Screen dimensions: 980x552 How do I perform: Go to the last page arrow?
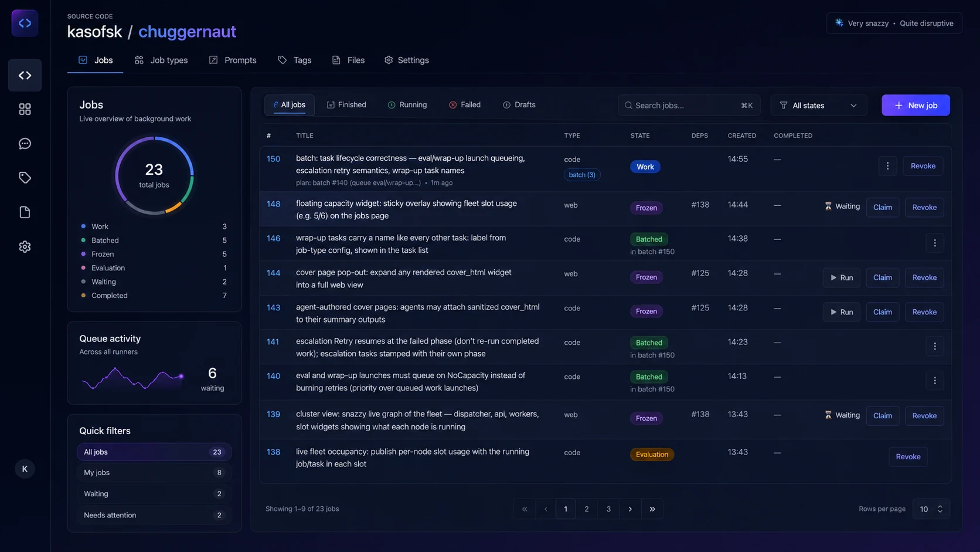(652, 509)
